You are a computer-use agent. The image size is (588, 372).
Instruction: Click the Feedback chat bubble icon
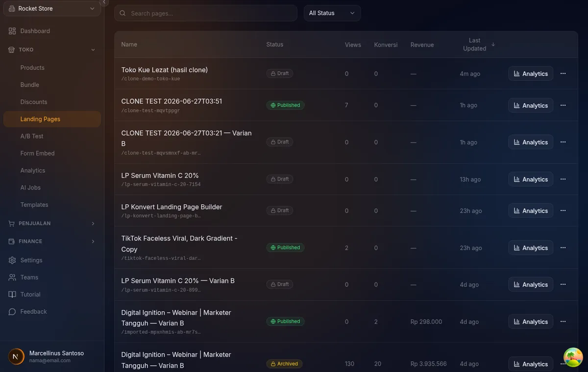click(12, 311)
